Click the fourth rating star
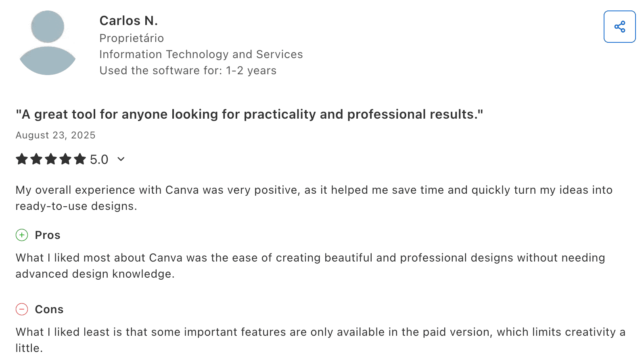The image size is (644, 360). click(x=65, y=159)
